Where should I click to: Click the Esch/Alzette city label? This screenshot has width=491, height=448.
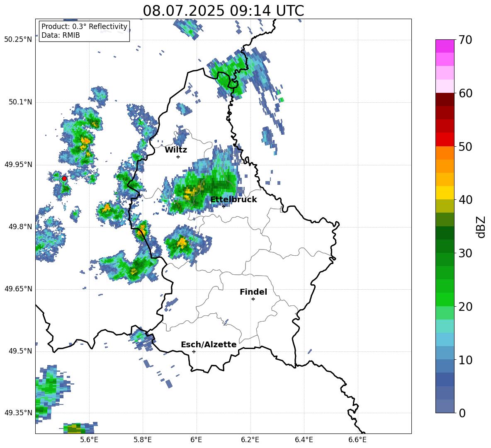(x=209, y=344)
